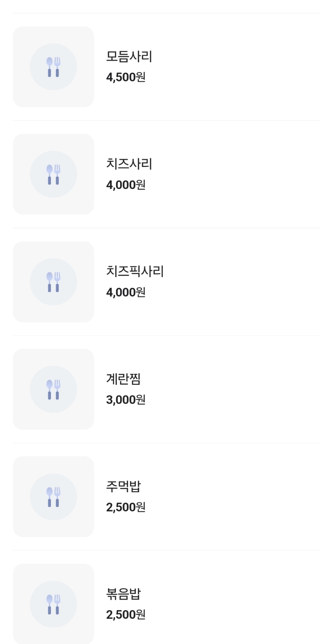Tap the fork-and-spoon icon beside 치즈사리
Viewport: 332px width, 644px height.
pyautogui.click(x=53, y=174)
